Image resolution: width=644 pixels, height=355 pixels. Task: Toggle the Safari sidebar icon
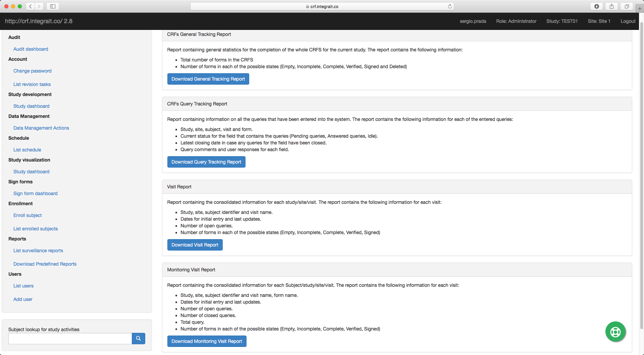[53, 6]
